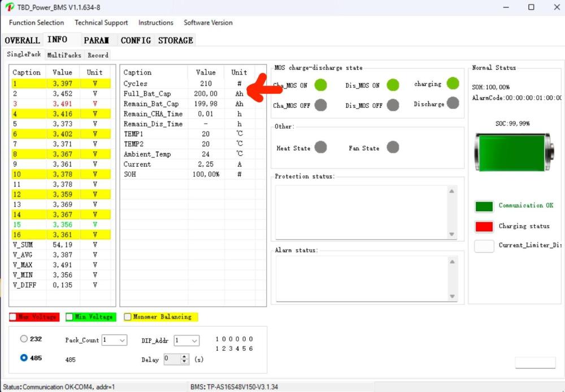Open the DIP_Addr dropdown
Viewport: 565px width, 392px height.
pos(186,341)
